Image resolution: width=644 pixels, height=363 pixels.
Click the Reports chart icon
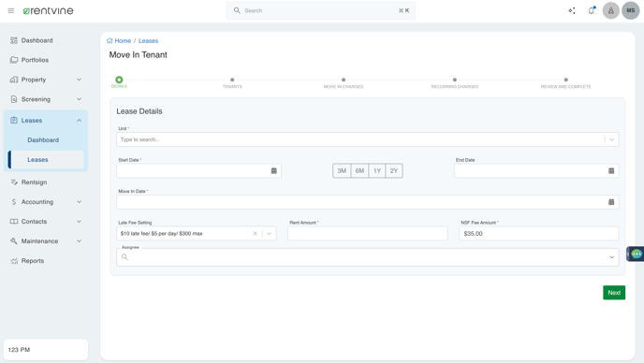[x=14, y=261]
